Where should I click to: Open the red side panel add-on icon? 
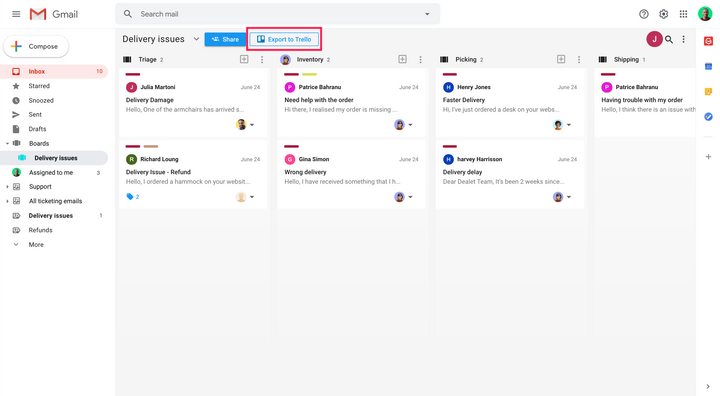coord(708,41)
